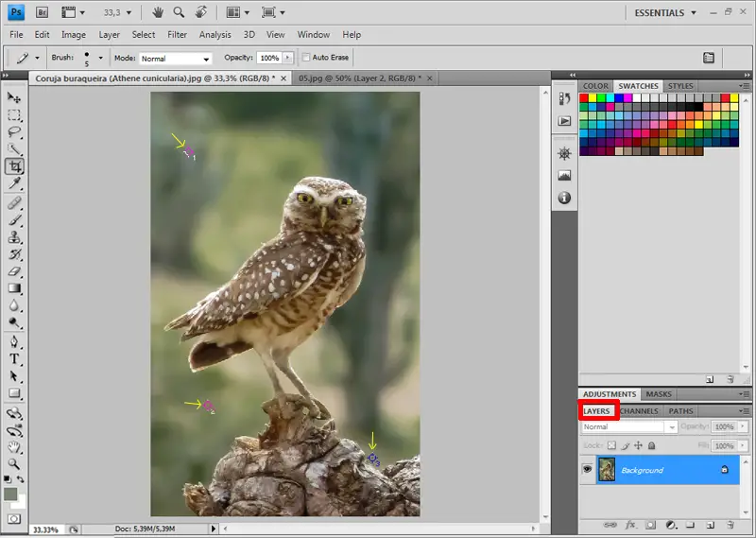Pick the Horizontal Type tool

(15, 359)
